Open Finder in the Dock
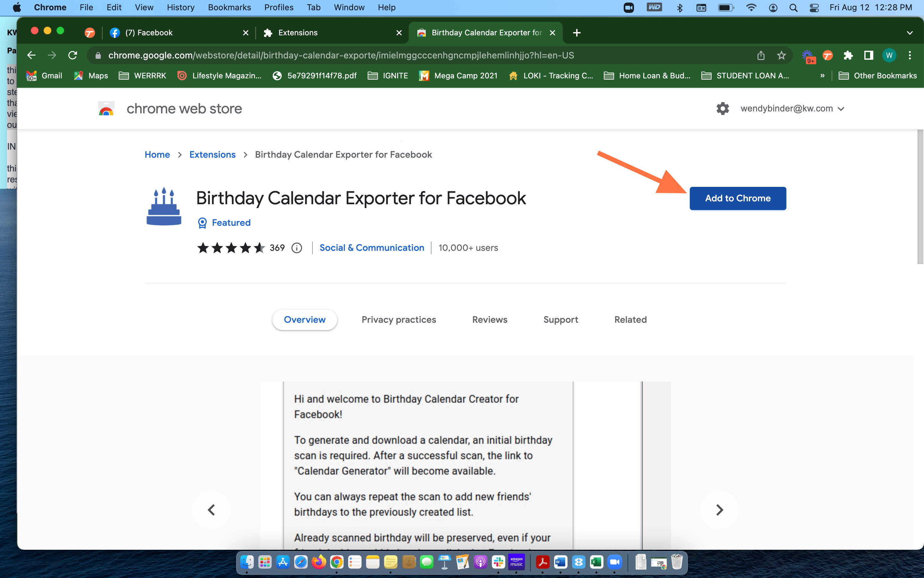The width and height of the screenshot is (924, 578). click(247, 562)
